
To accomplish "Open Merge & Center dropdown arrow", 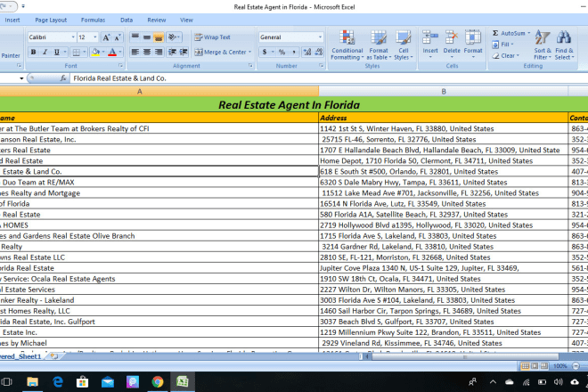I will point(249,53).
